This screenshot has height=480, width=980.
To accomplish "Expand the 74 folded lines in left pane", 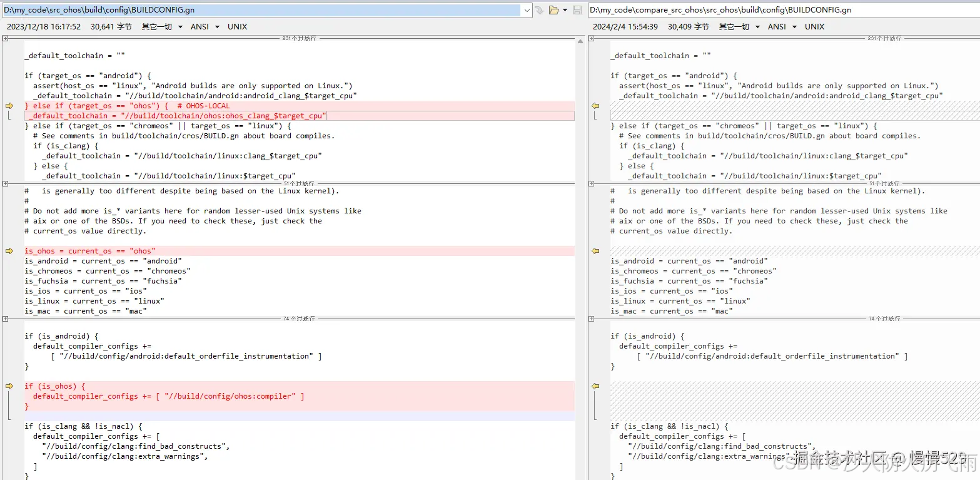I will click(5, 319).
